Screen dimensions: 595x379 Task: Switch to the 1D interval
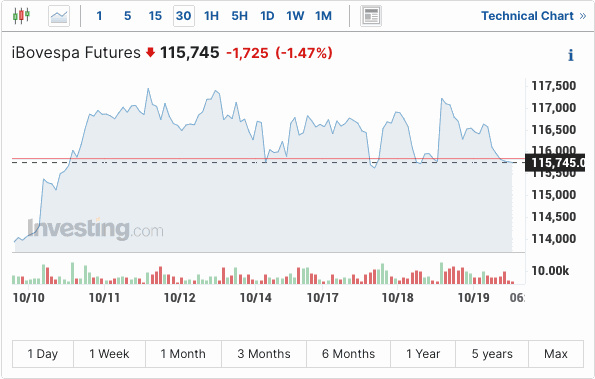267,16
